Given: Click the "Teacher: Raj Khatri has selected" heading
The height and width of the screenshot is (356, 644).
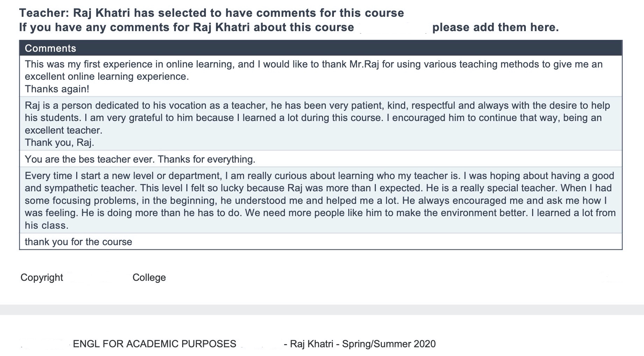Looking at the screenshot, I should click(211, 13).
